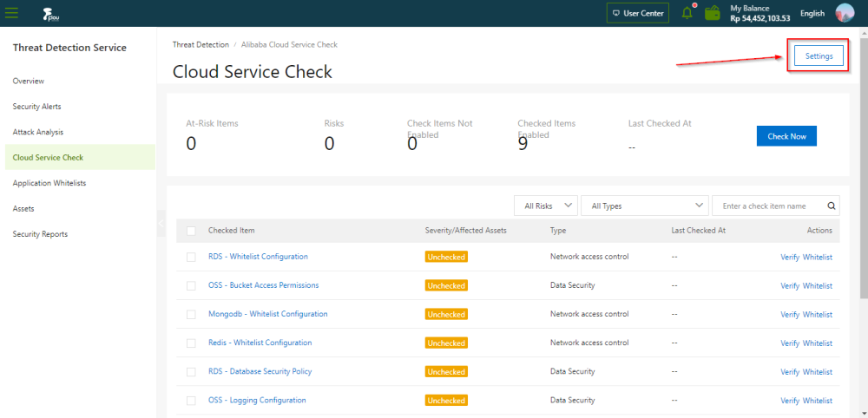Check the RDS - Whitelist Configuration row box
Image resolution: width=868 pixels, height=418 pixels.
(191, 257)
